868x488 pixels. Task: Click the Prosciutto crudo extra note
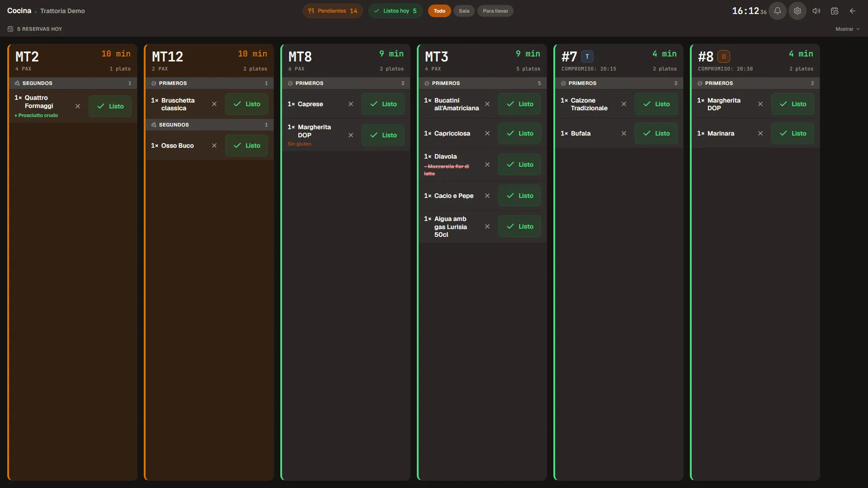tap(36, 115)
